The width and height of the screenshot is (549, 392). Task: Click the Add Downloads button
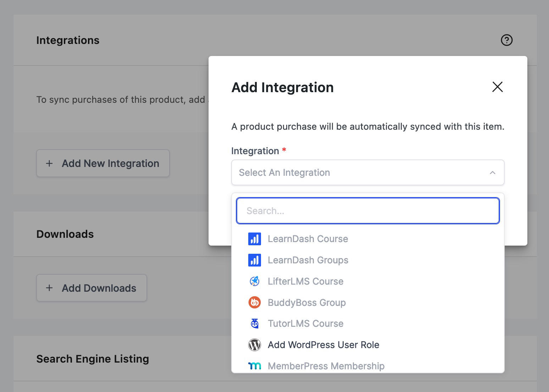pyautogui.click(x=91, y=288)
